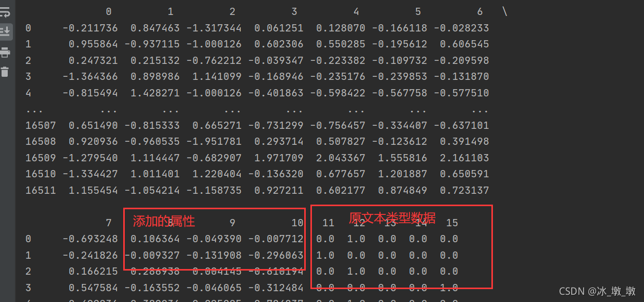
Task: Click the value 0.723137
Action: [x=465, y=190]
